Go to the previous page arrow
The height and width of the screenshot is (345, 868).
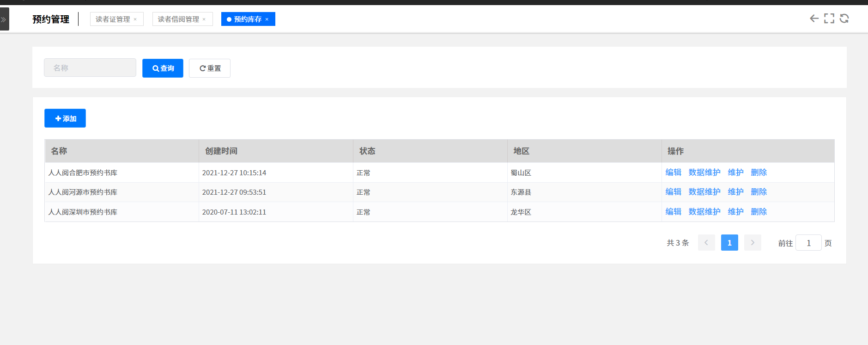(706, 243)
